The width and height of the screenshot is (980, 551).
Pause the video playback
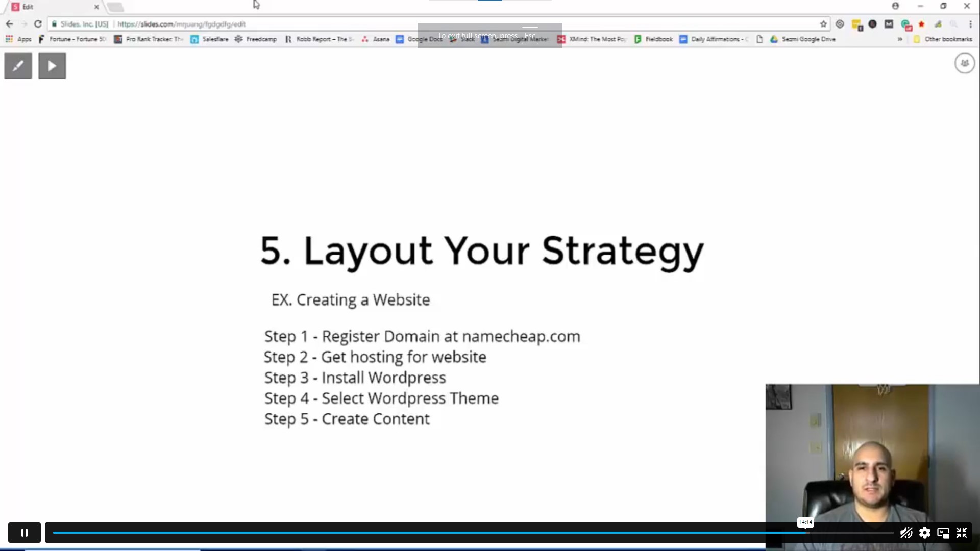[24, 532]
